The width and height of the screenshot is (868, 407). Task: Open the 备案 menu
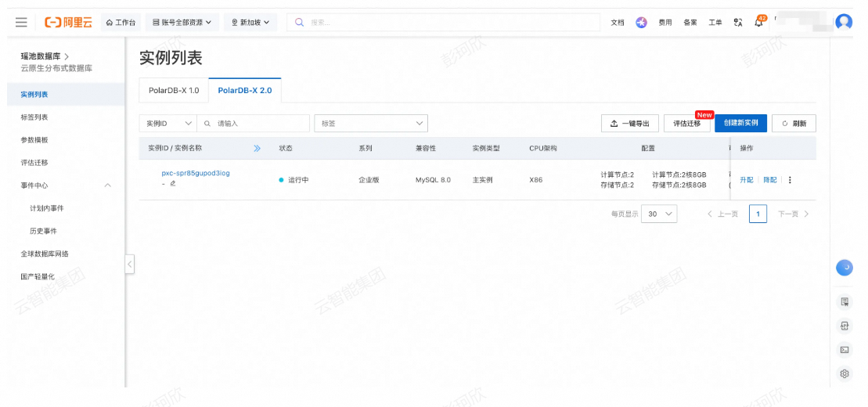point(690,23)
